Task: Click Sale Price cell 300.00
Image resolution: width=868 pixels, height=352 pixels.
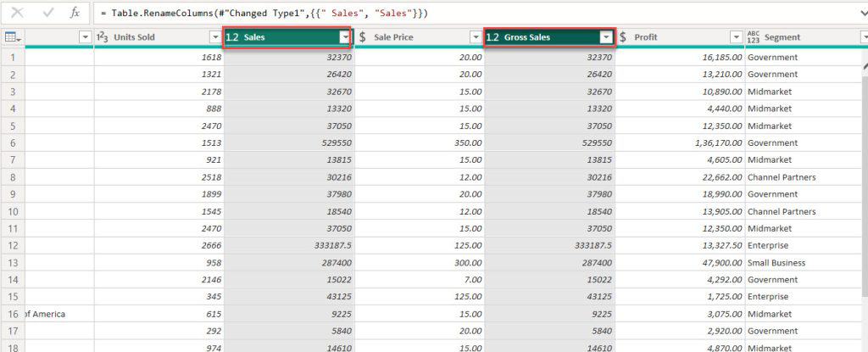Action: (x=420, y=262)
